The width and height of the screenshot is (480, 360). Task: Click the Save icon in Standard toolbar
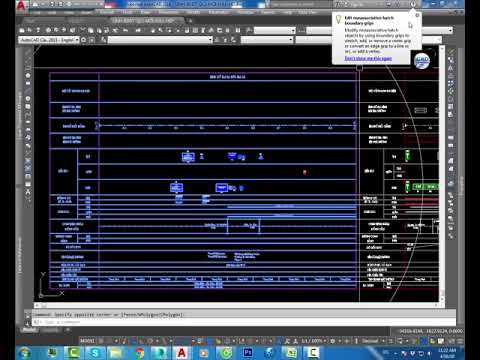click(x=38, y=30)
